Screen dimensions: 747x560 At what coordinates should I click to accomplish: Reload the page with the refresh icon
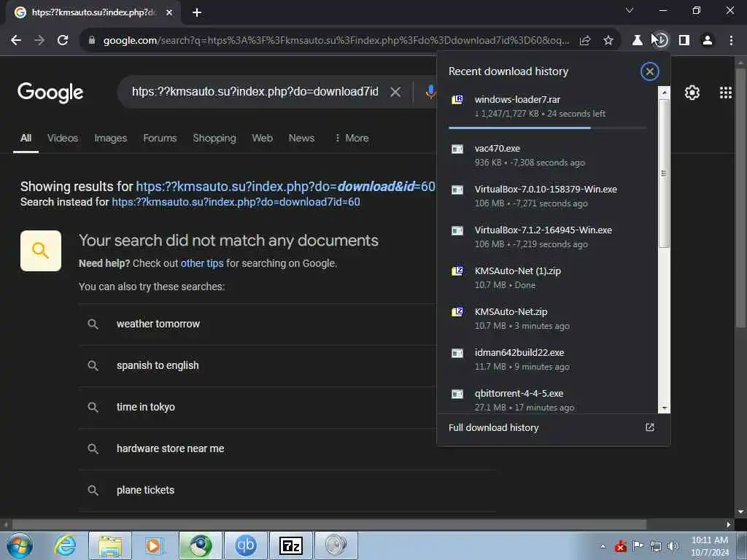coord(63,41)
